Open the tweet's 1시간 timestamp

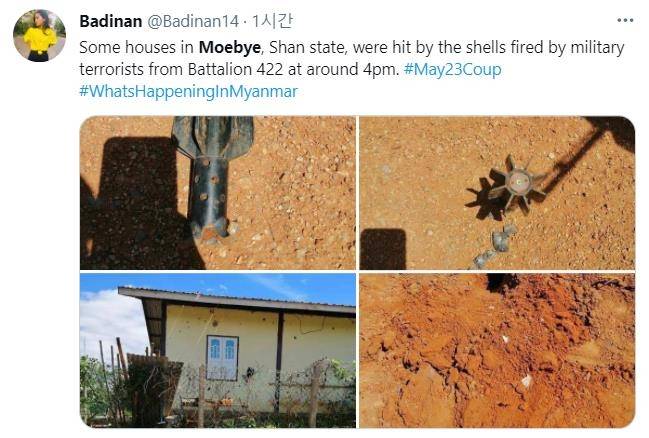click(x=272, y=21)
